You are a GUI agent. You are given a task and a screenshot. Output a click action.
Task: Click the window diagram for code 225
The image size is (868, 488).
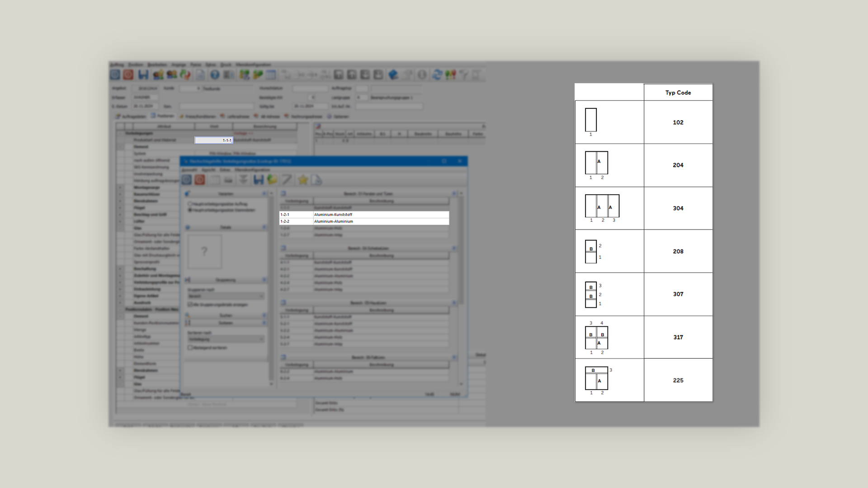(597, 378)
